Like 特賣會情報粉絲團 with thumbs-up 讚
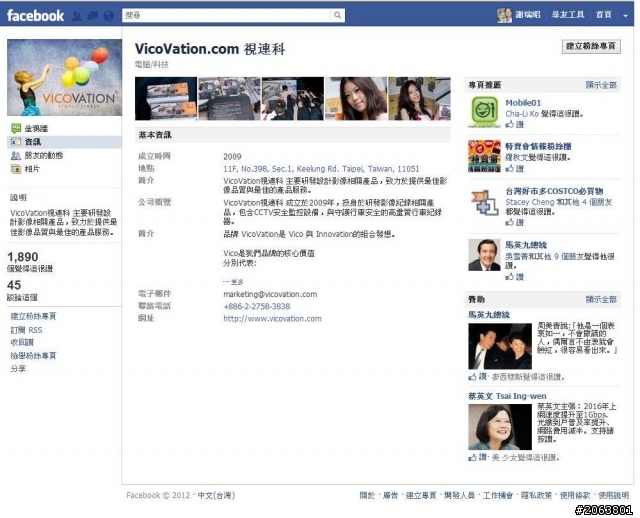This screenshot has height=518, width=640. pyautogui.click(x=514, y=168)
